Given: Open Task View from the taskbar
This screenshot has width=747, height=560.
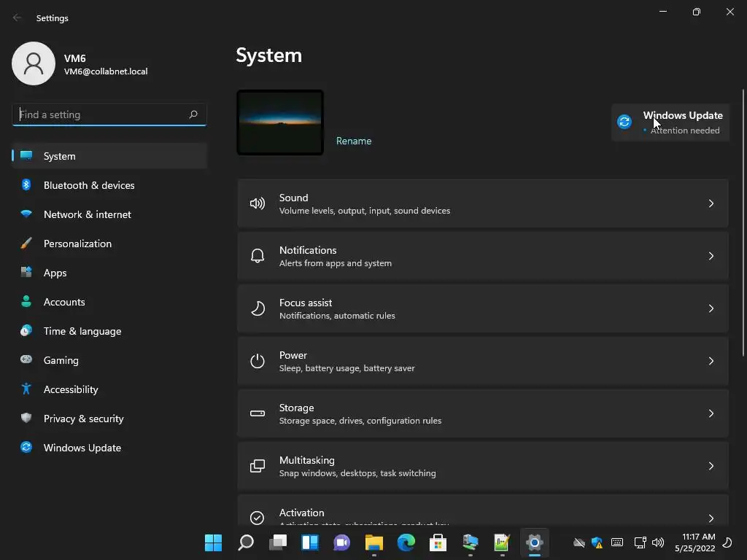Looking at the screenshot, I should pos(278,542).
